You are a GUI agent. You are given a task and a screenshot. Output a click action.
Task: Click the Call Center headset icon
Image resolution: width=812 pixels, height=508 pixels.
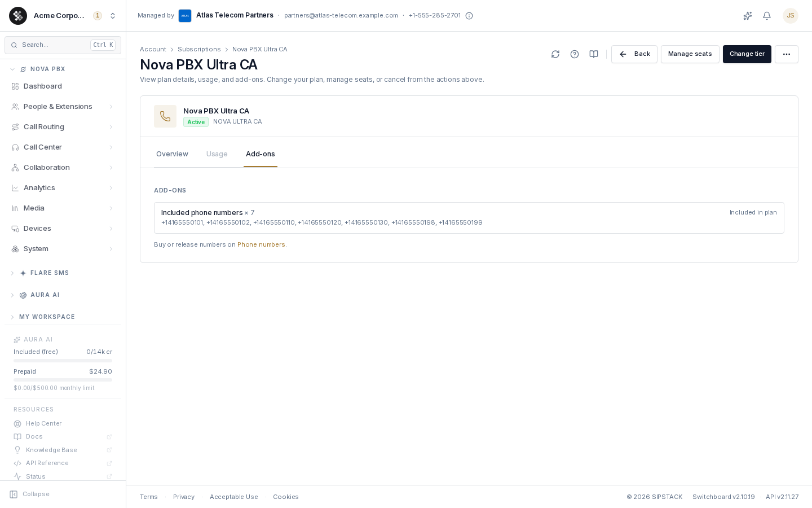tap(15, 147)
